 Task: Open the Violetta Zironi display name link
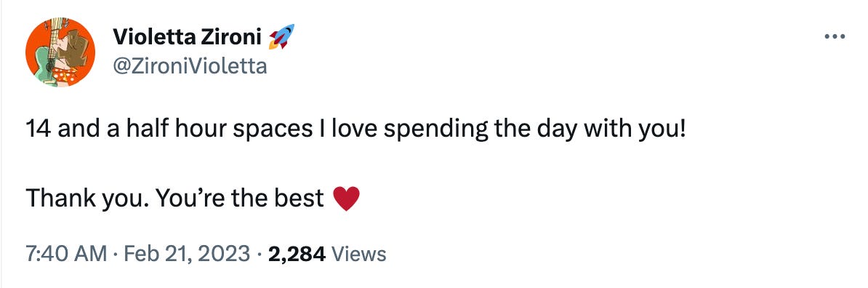(187, 37)
